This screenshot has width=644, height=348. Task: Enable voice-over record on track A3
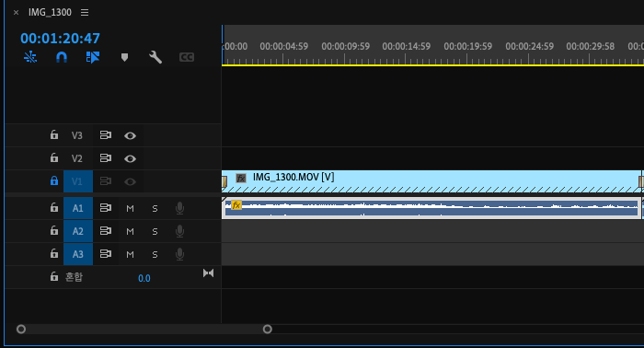pyautogui.click(x=179, y=254)
